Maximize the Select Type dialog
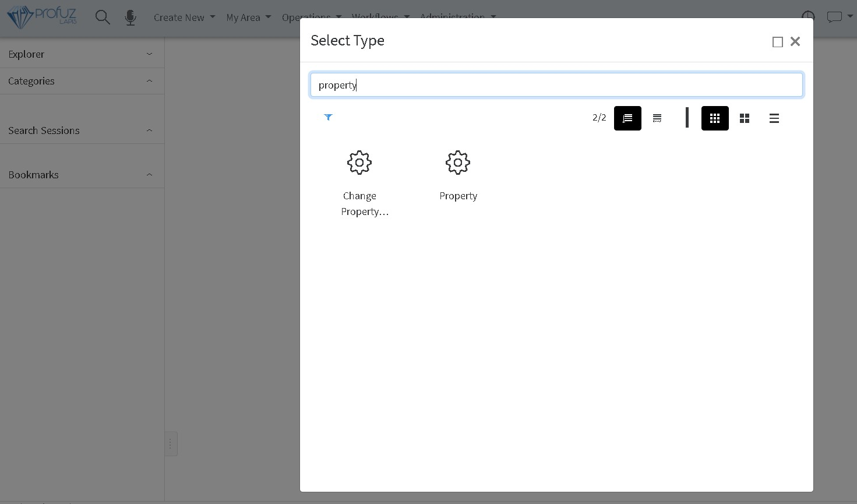This screenshot has height=504, width=857. (777, 42)
